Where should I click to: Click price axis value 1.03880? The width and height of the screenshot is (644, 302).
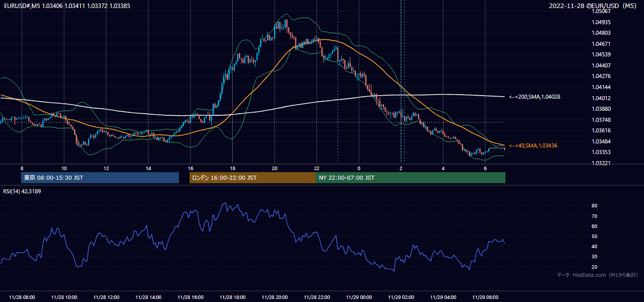601,109
